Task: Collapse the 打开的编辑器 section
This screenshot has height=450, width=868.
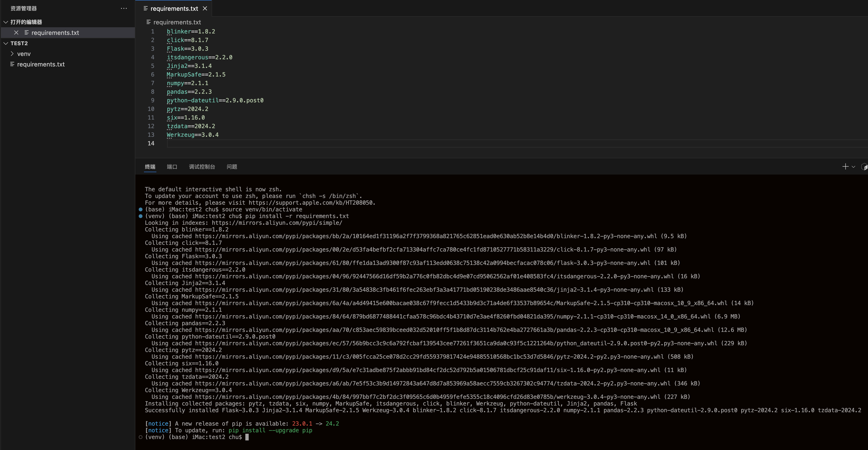Action: [x=6, y=22]
